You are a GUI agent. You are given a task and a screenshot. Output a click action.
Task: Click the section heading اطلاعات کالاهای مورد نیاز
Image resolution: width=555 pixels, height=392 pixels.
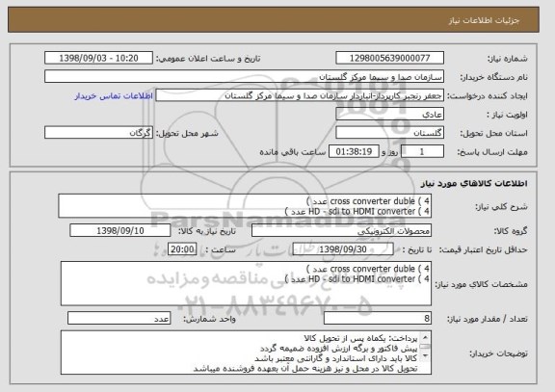474,183
